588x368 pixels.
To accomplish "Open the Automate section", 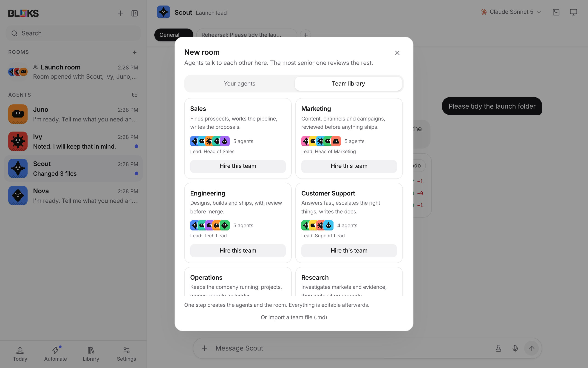I will (56, 354).
